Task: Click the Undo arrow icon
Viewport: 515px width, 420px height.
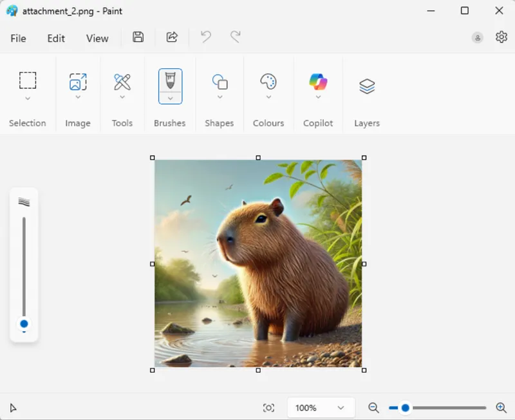Action: coord(206,37)
